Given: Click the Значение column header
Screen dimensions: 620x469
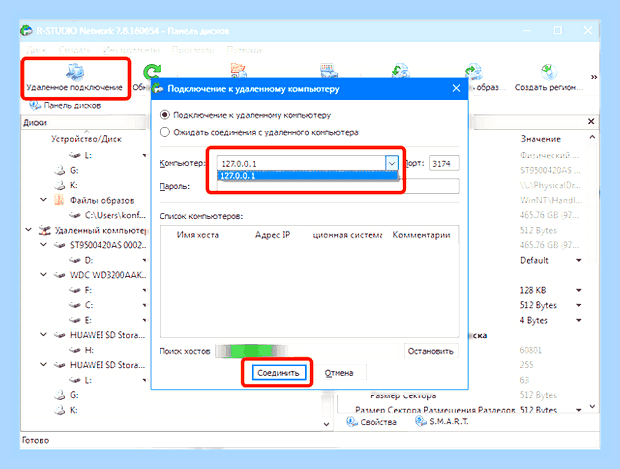Looking at the screenshot, I should pos(541,139).
